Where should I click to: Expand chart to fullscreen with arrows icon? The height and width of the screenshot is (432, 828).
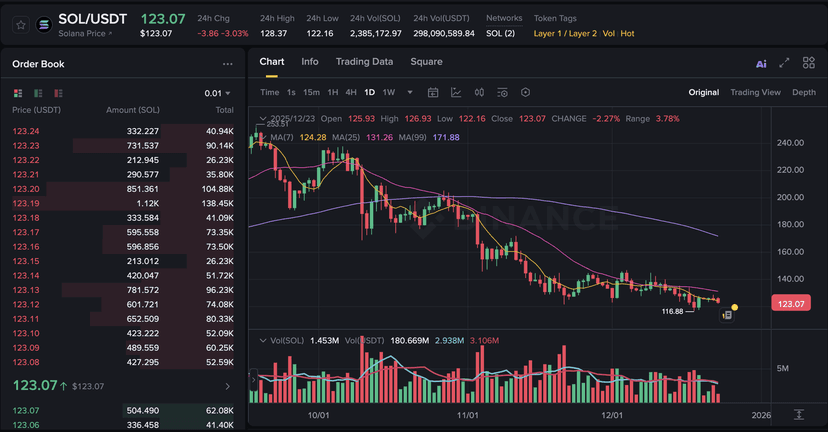point(785,63)
